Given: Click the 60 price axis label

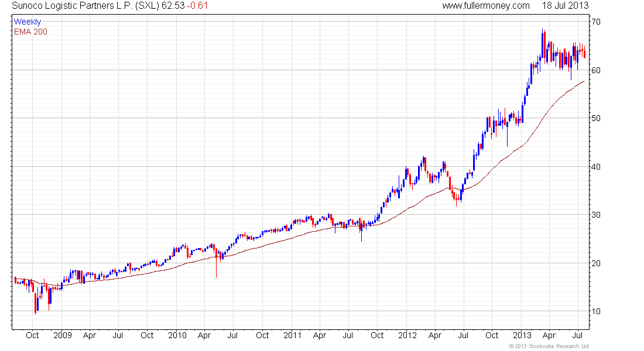Looking at the screenshot, I should pos(595,70).
